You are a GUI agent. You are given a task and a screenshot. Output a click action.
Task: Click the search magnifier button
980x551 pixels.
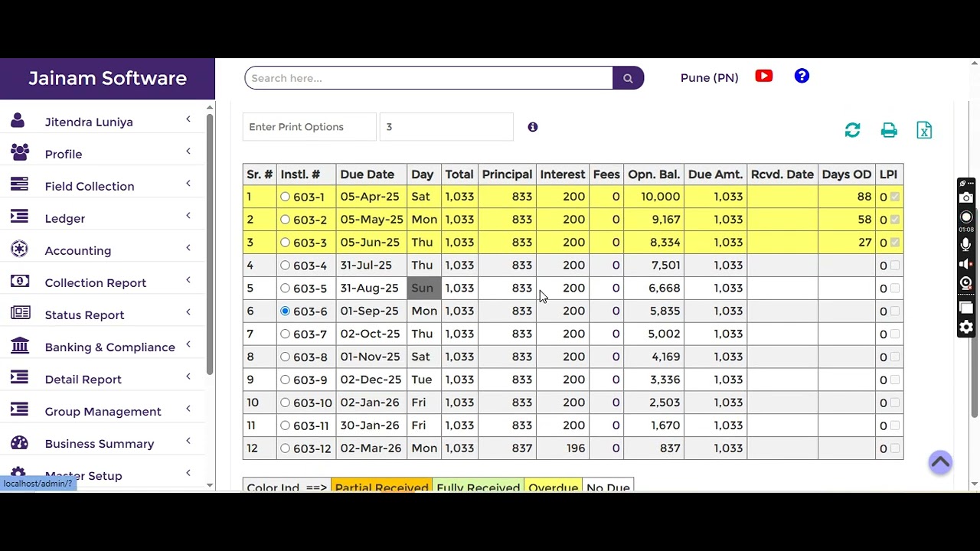pos(628,78)
